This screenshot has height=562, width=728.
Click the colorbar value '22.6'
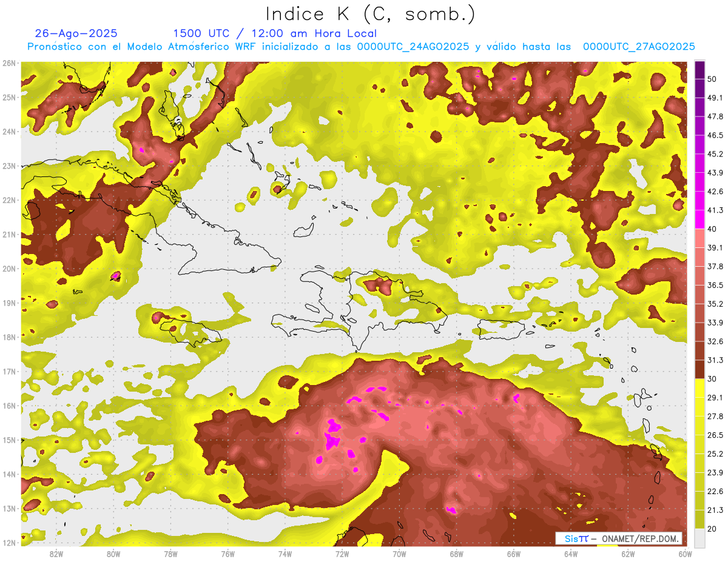[715, 491]
